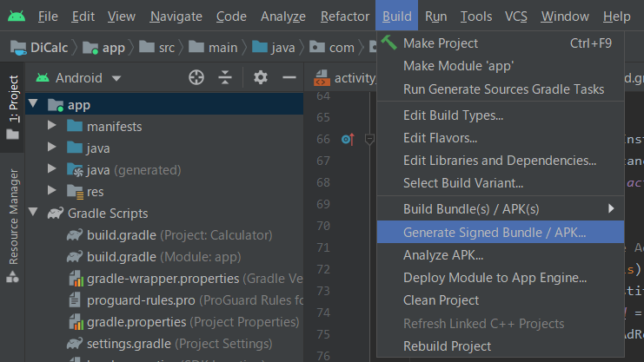644x362 pixels.
Task: Click the override gutter icon on line 66
Action: pyautogui.click(x=348, y=139)
